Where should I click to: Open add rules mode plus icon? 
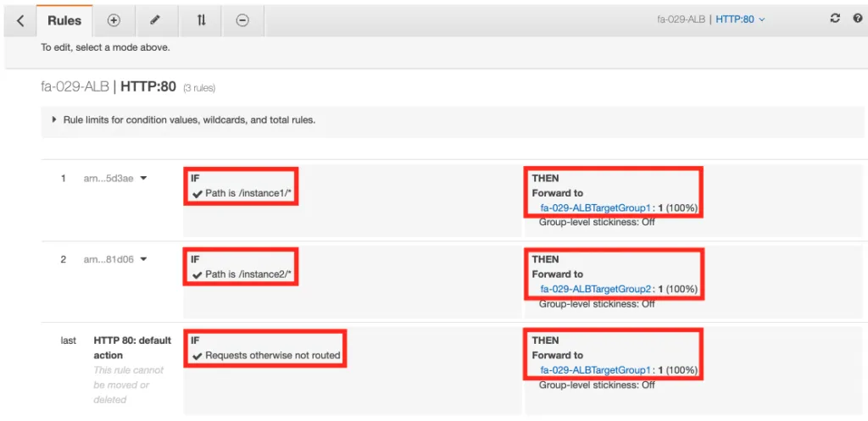point(114,20)
